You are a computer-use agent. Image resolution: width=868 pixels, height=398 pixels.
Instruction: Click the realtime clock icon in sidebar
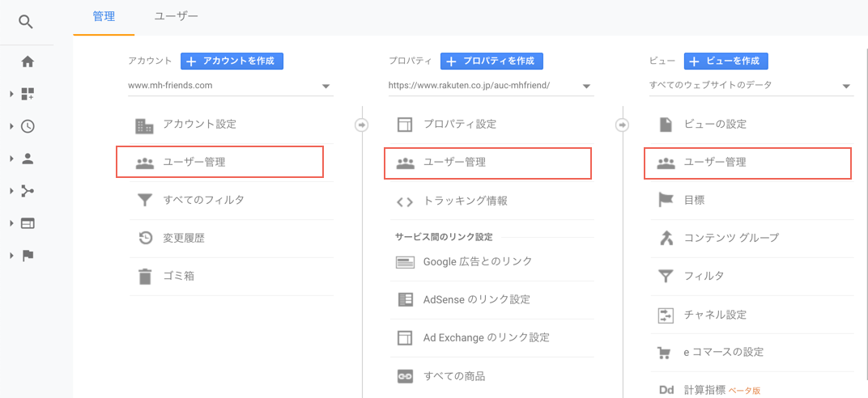point(28,126)
